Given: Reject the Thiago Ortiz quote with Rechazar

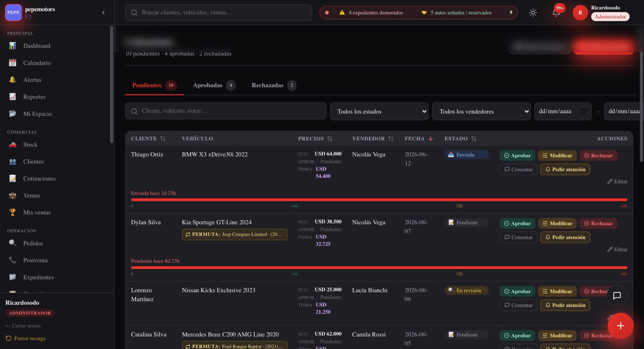Looking at the screenshot, I should [x=598, y=156].
